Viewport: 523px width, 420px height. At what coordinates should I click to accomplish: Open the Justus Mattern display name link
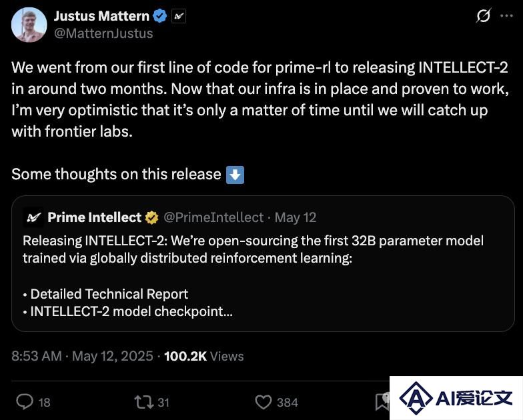101,16
